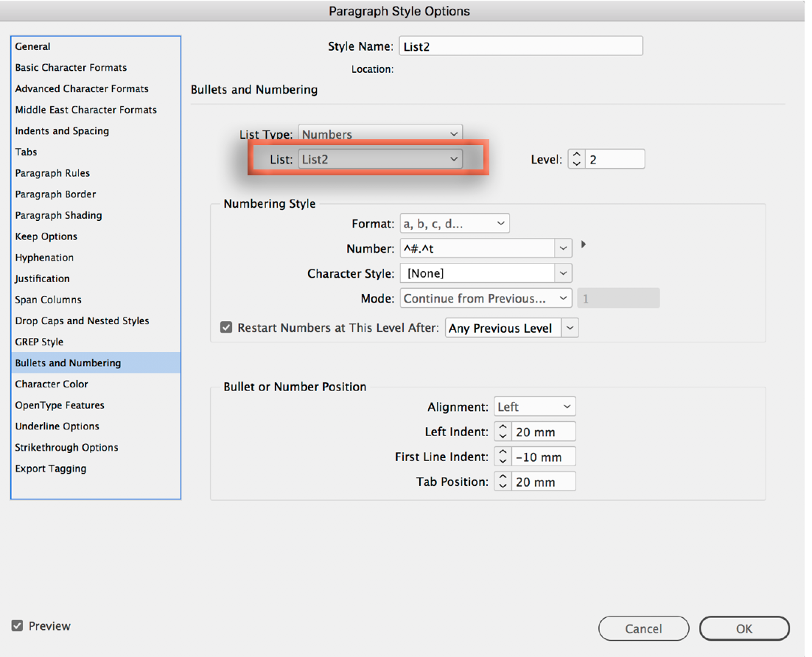Screen dimensions: 812x657
Task: Open the Number special-characters flyout arrow
Action: pos(583,245)
